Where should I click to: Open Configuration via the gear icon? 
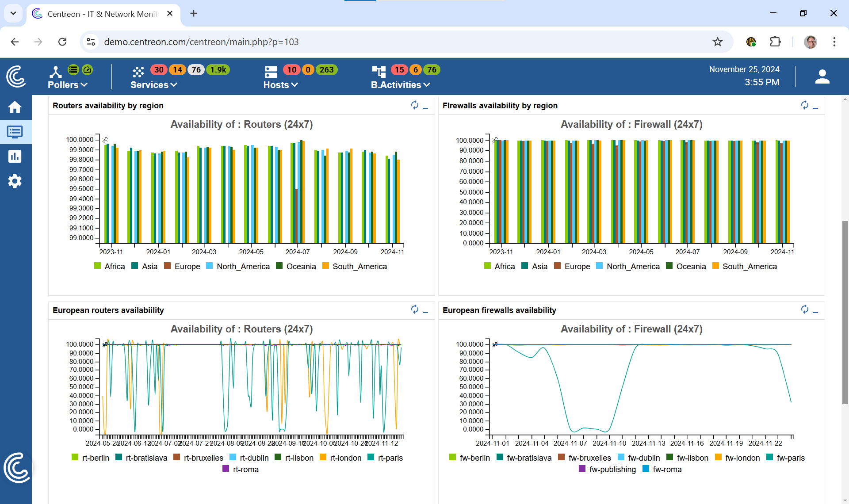[15, 181]
